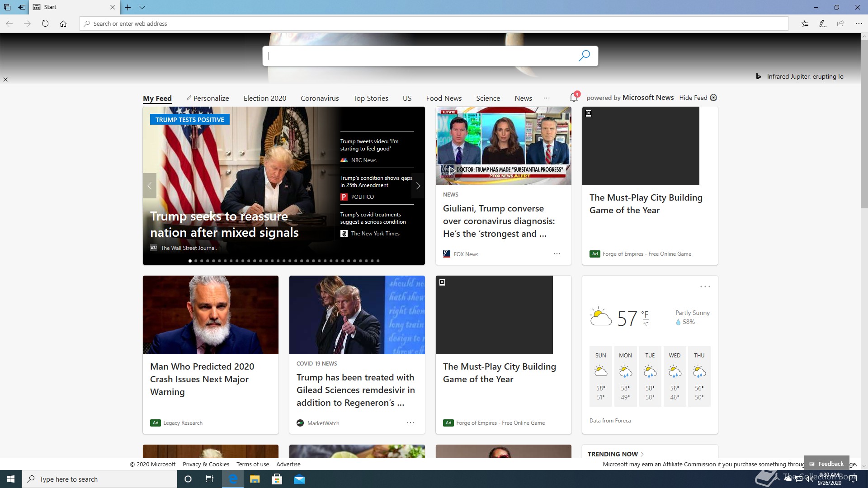Open a new tab
This screenshot has height=488, width=868.
tap(128, 7)
